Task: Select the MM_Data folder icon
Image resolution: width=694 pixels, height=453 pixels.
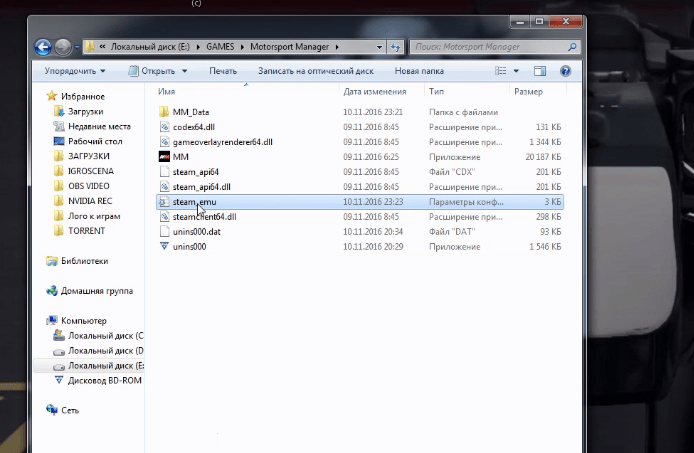Action: (164, 112)
